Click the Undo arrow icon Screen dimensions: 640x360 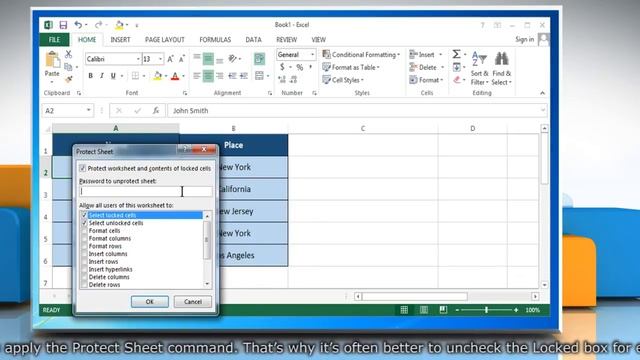point(78,25)
